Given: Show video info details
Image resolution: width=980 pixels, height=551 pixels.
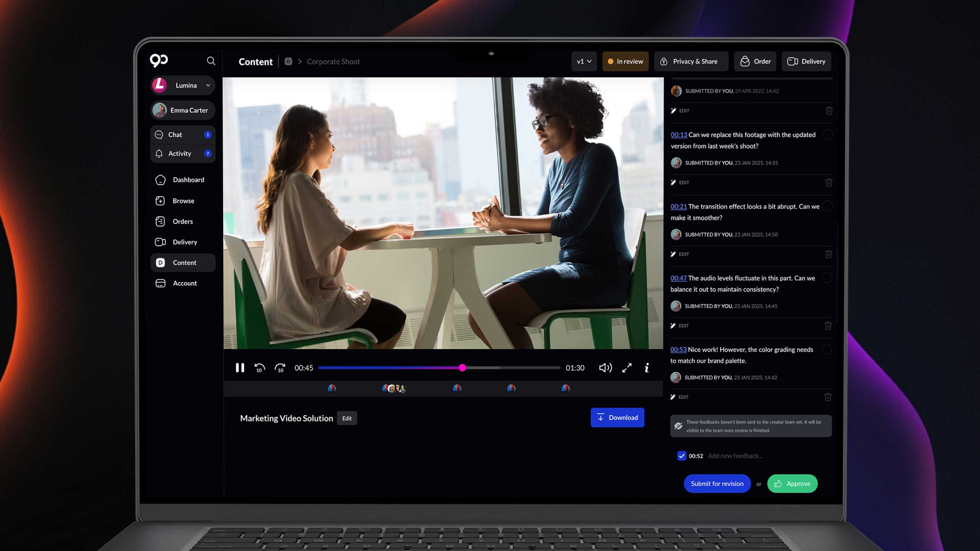Looking at the screenshot, I should 647,368.
